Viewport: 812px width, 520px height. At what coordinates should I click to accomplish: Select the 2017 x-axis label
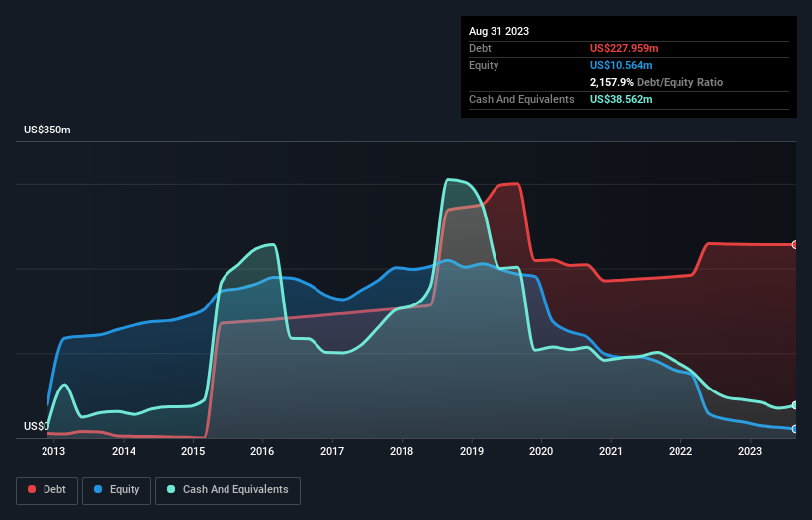332,451
